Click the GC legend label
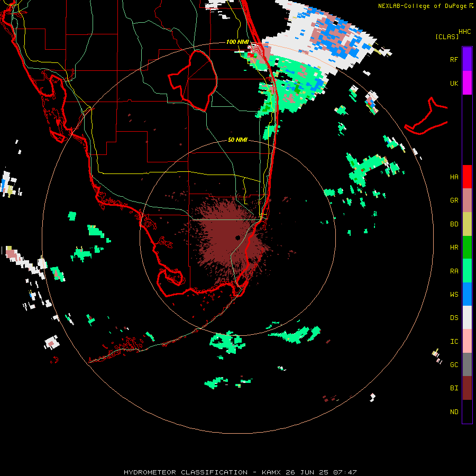 click(454, 364)
